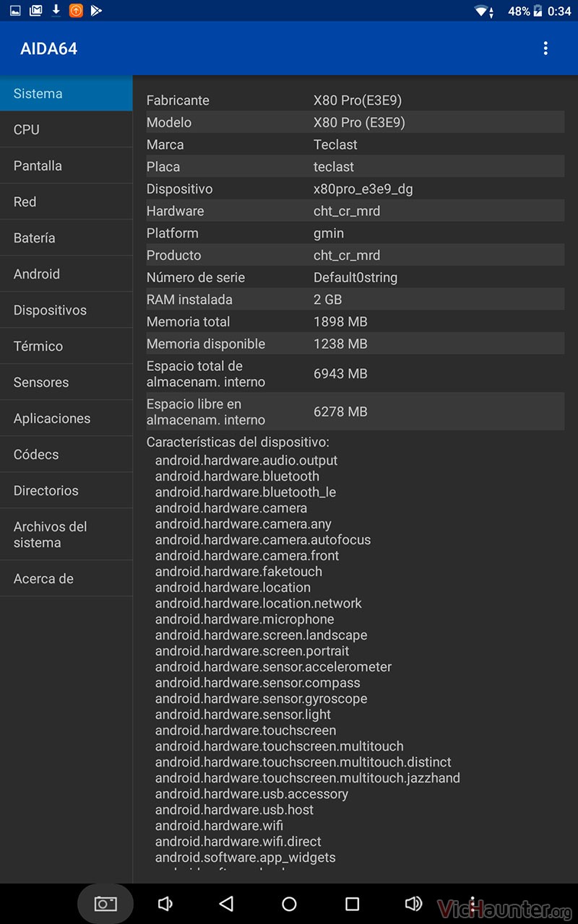Image resolution: width=578 pixels, height=924 pixels.
Task: View the Aplicaciones section
Action: tap(66, 418)
